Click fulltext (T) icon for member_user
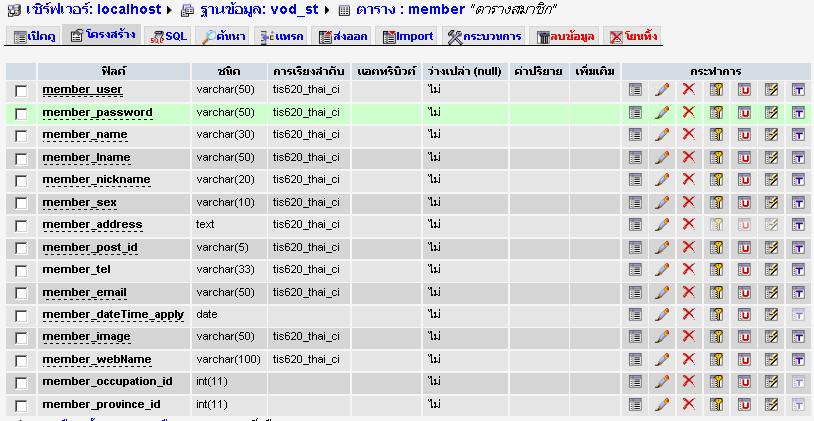The image size is (814, 421). pos(798,90)
